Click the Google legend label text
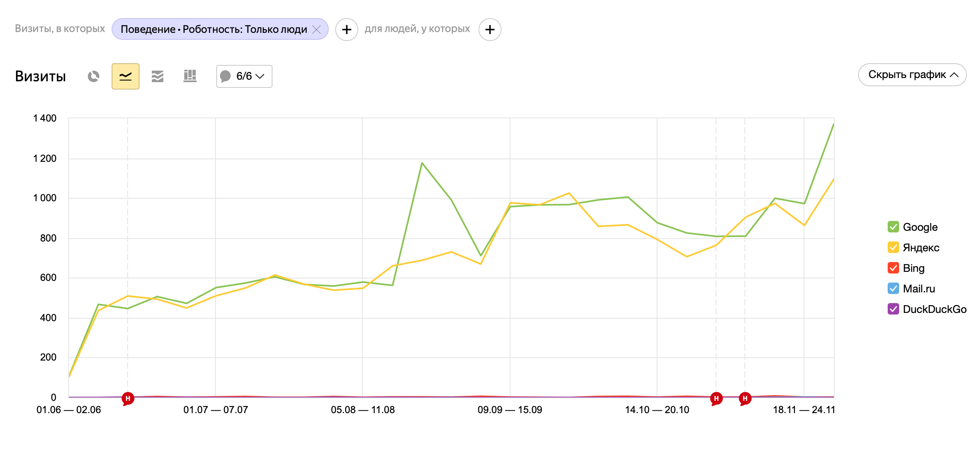Image resolution: width=980 pixels, height=455 pixels. [920, 227]
